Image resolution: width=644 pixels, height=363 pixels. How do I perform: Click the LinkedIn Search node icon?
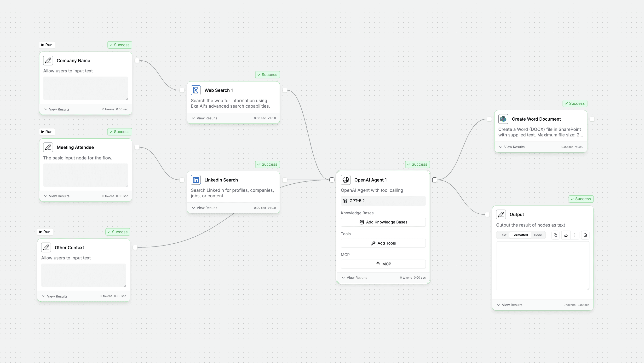[x=195, y=180]
